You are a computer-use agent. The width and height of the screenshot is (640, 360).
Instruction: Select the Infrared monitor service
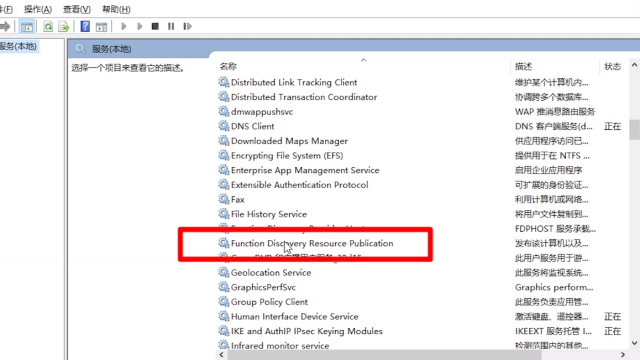[280, 346]
